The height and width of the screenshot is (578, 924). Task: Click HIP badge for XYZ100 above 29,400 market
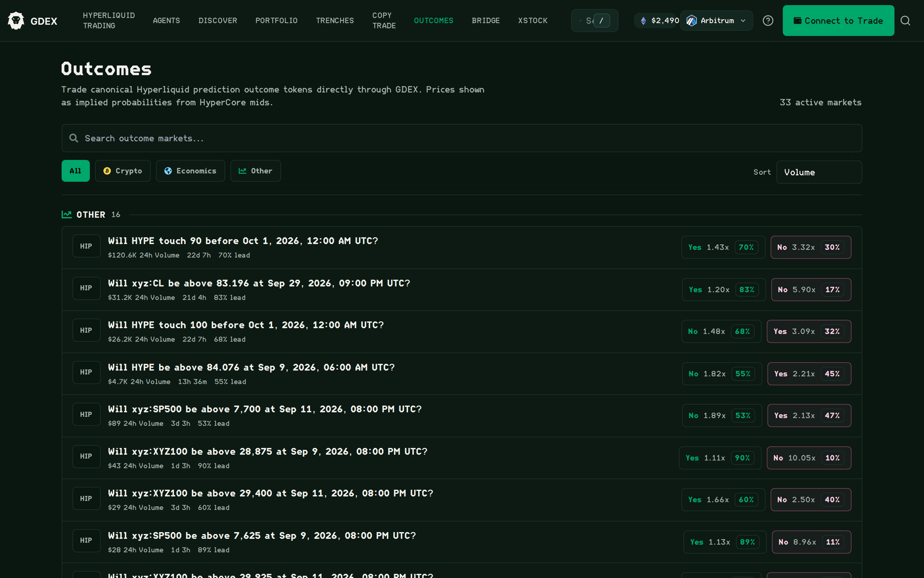(x=86, y=498)
